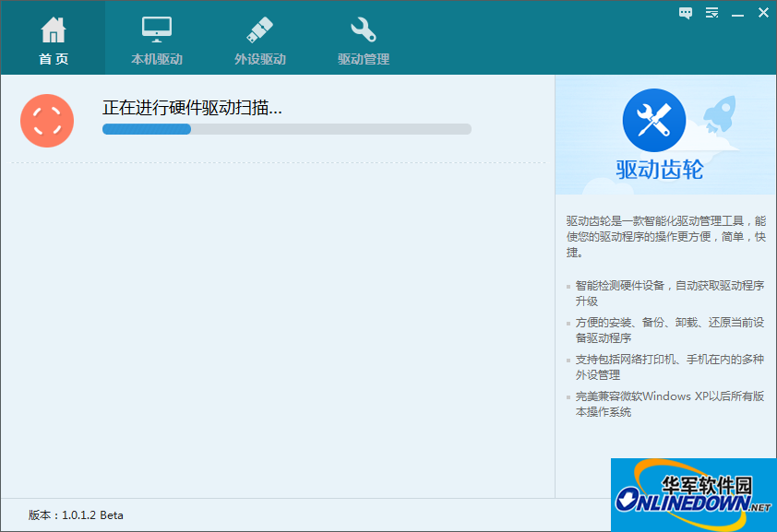The height and width of the screenshot is (532, 777).
Task: Click the 驱动齿轮是一款智能化 description paragraph
Action: tap(666, 237)
